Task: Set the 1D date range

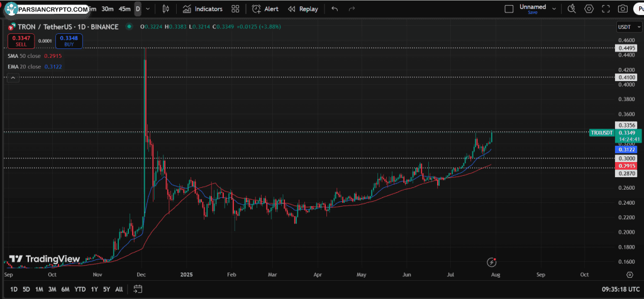Action: [x=14, y=289]
